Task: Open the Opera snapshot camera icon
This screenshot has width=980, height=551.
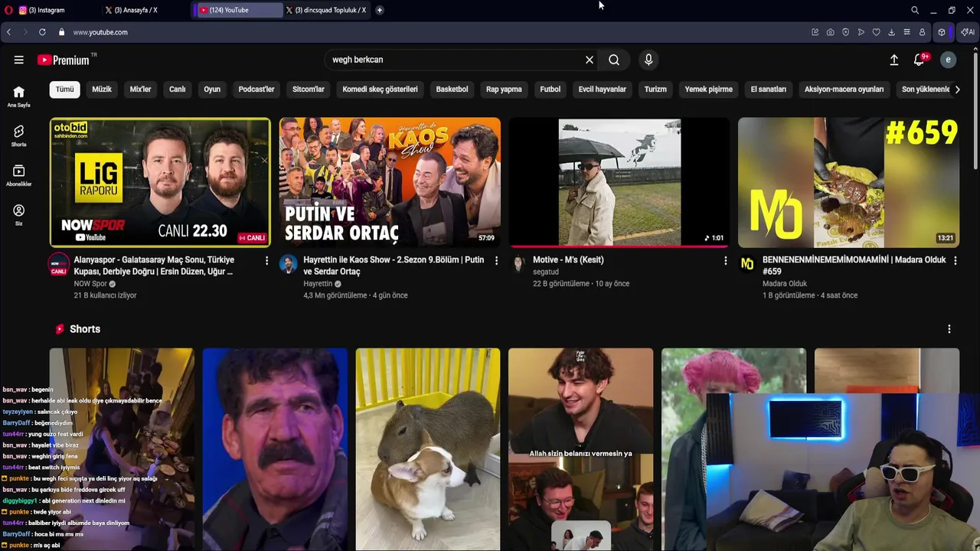Action: point(830,32)
